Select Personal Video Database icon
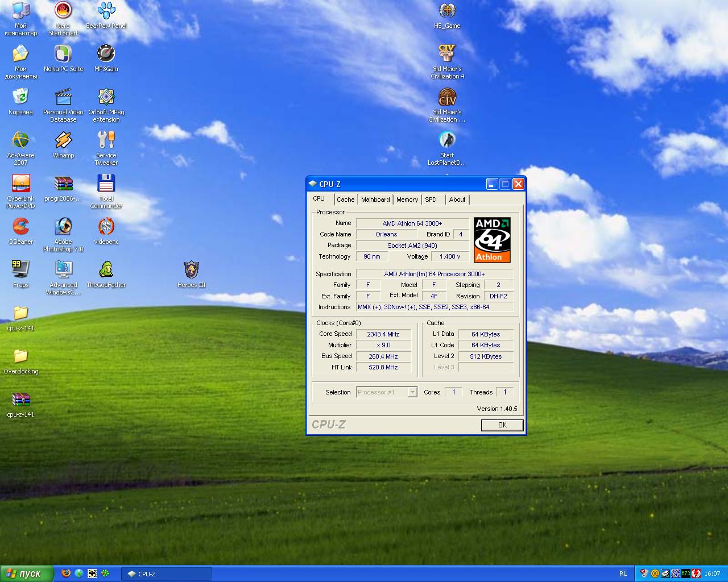The height and width of the screenshot is (582, 728). (63, 105)
